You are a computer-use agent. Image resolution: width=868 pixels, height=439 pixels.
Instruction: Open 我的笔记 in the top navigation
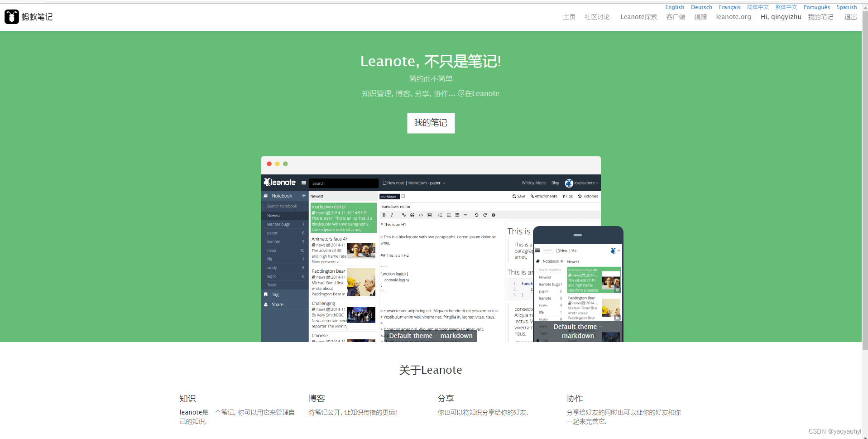pyautogui.click(x=820, y=17)
